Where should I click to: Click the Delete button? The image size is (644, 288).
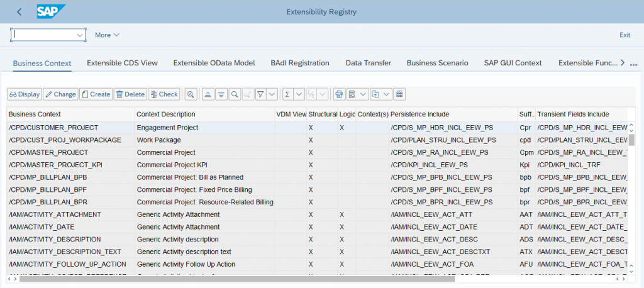pos(130,94)
